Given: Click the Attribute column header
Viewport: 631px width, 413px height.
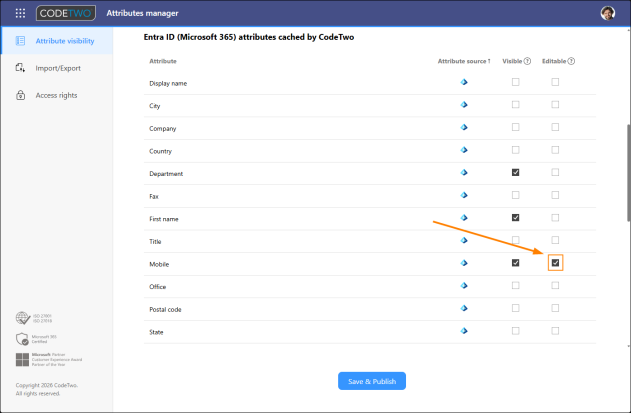Looking at the screenshot, I should coord(163,61).
